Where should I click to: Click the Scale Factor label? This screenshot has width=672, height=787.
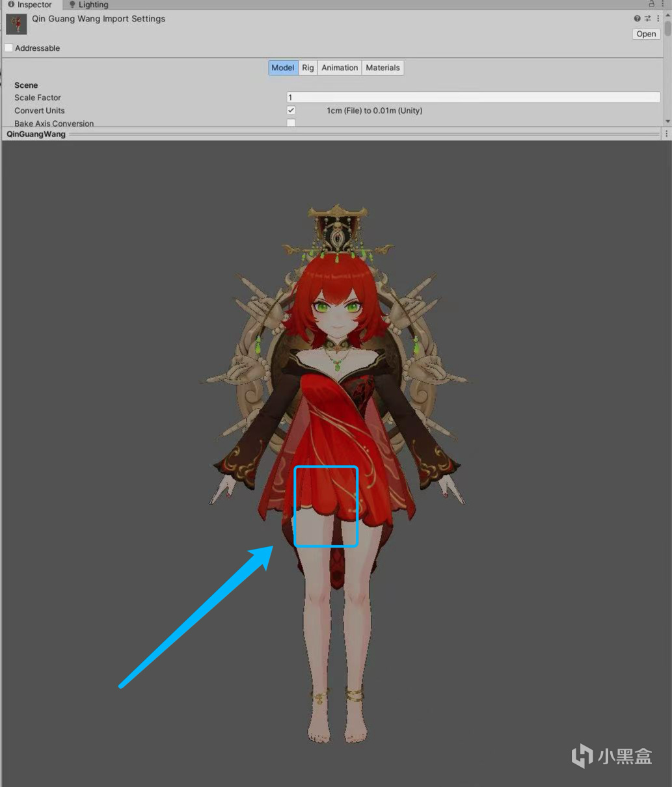38,98
